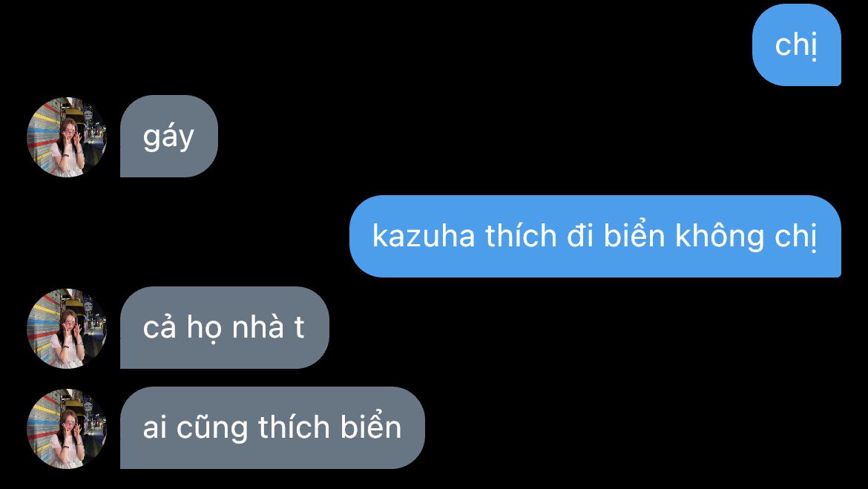
Task: Select the blue "chị" sent message bubble
Action: (x=796, y=45)
